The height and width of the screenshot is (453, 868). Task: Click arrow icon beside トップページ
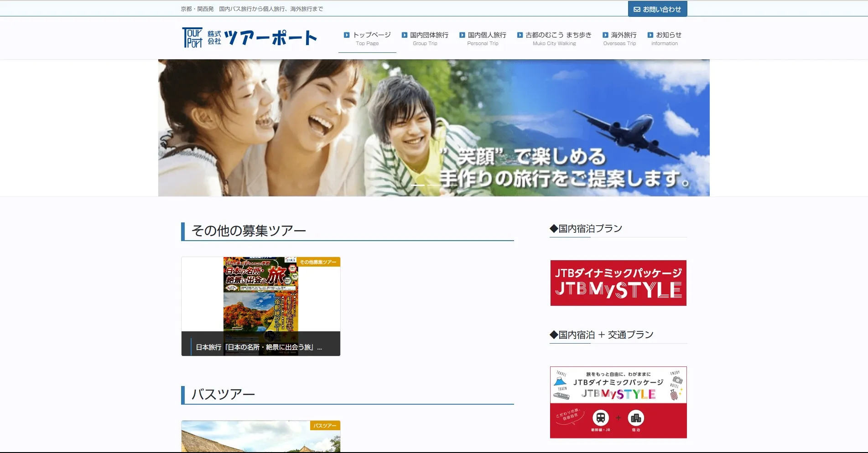(x=347, y=35)
